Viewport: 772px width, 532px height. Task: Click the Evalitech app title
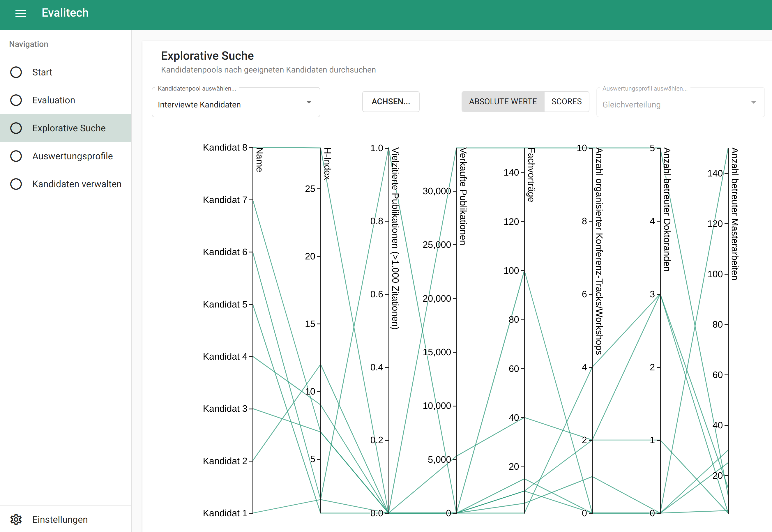65,13
